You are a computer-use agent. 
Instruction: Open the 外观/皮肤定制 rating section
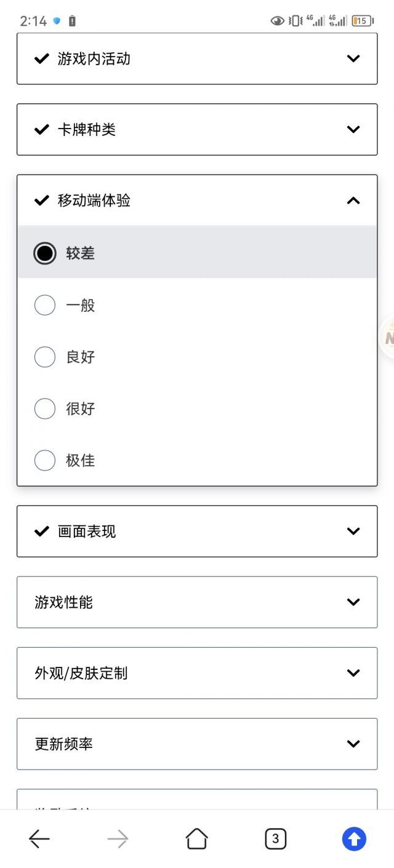point(197,673)
